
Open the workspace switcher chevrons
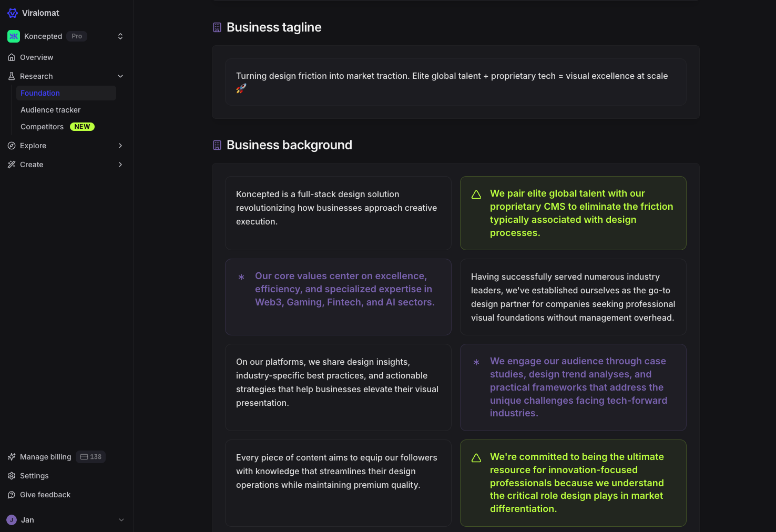(120, 36)
